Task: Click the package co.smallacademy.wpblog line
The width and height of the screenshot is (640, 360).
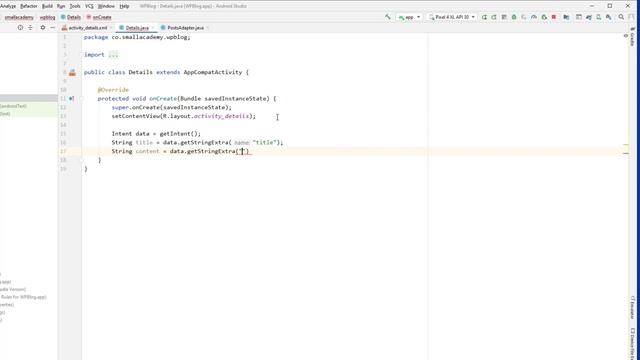Action: coord(137,37)
